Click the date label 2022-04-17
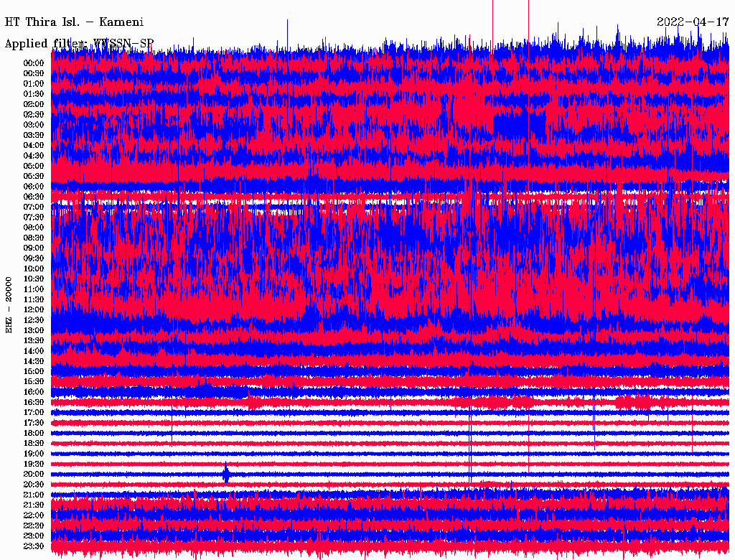735x560 pixels. [x=691, y=22]
